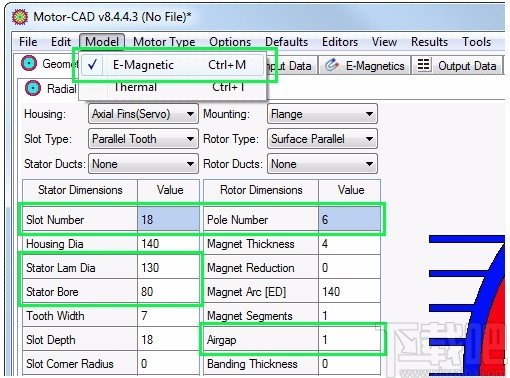Select the Slot Corner Radius value cell
The width and height of the screenshot is (510, 378).
(x=168, y=363)
